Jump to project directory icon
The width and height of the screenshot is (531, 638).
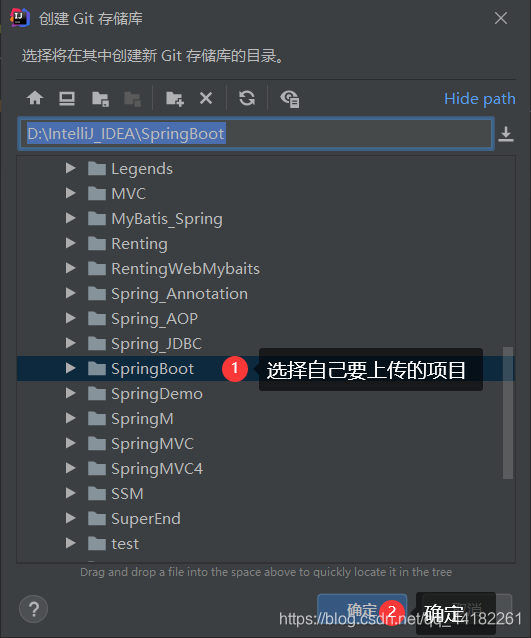tap(101, 99)
